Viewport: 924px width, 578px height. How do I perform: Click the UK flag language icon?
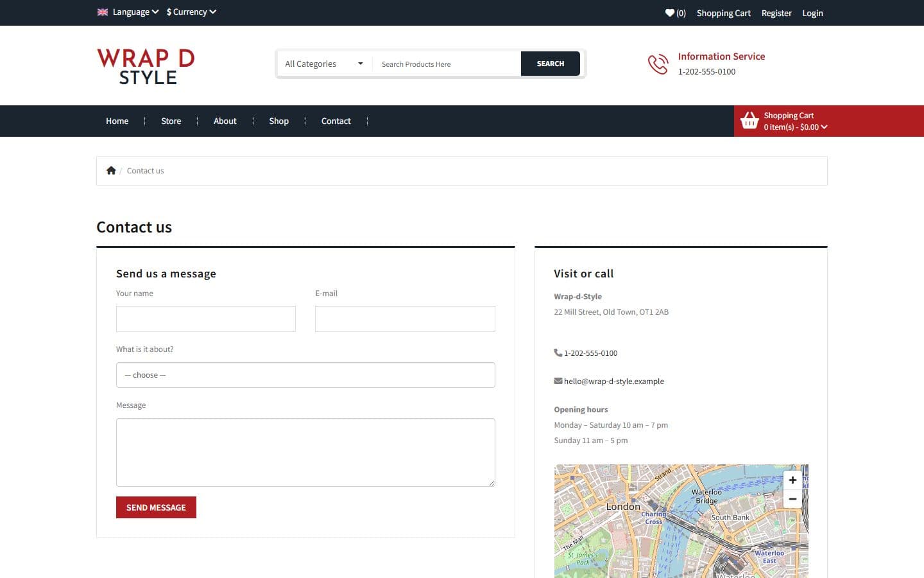pos(103,12)
